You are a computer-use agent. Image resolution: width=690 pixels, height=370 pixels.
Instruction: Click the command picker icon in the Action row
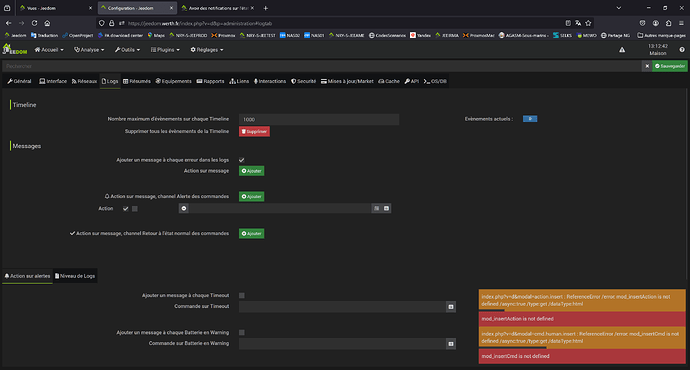pyautogui.click(x=386, y=209)
